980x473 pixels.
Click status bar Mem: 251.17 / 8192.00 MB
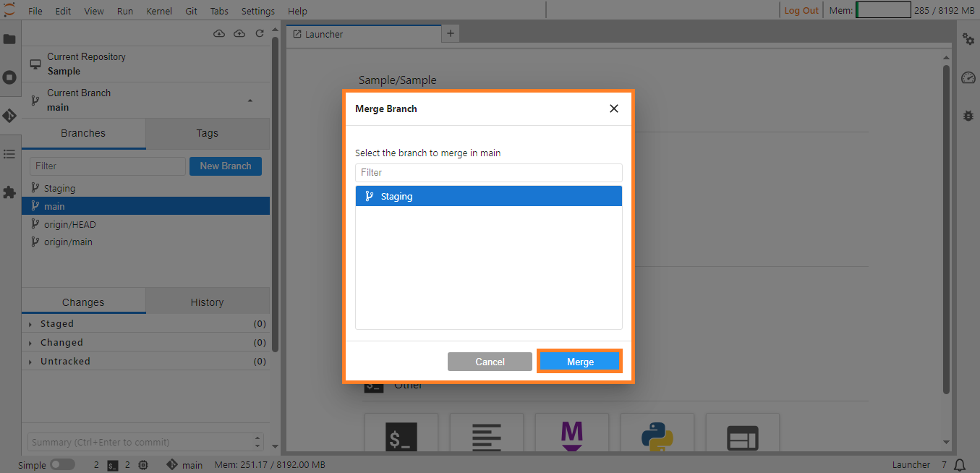click(x=270, y=465)
